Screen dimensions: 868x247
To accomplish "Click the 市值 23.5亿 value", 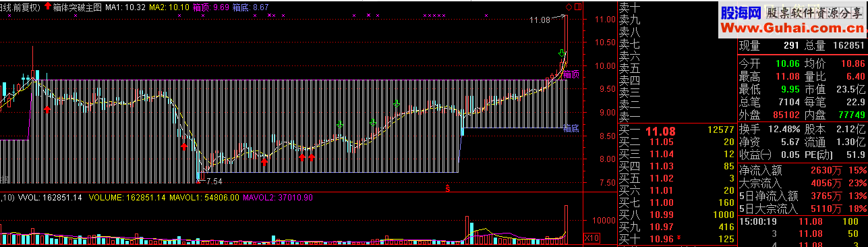I will coord(851,88).
